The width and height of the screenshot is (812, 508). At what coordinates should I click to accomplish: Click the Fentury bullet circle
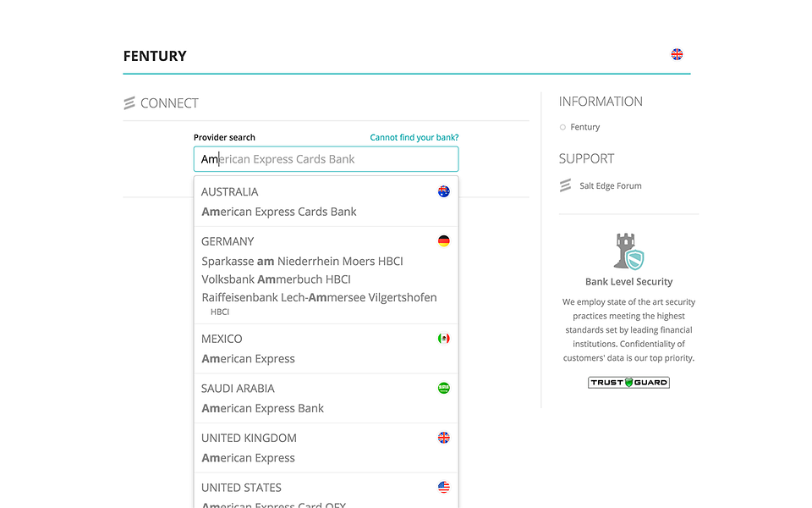click(x=563, y=127)
